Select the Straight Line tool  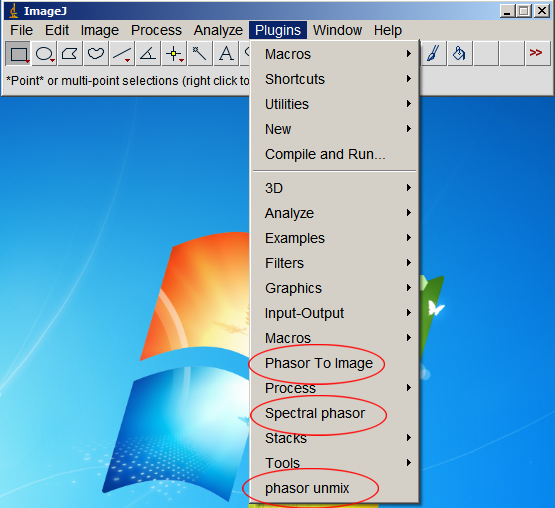point(122,53)
